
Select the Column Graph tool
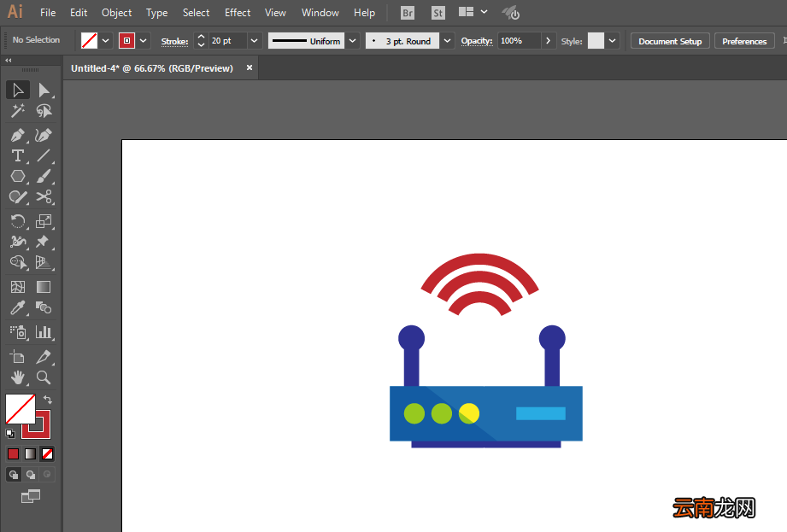point(44,332)
